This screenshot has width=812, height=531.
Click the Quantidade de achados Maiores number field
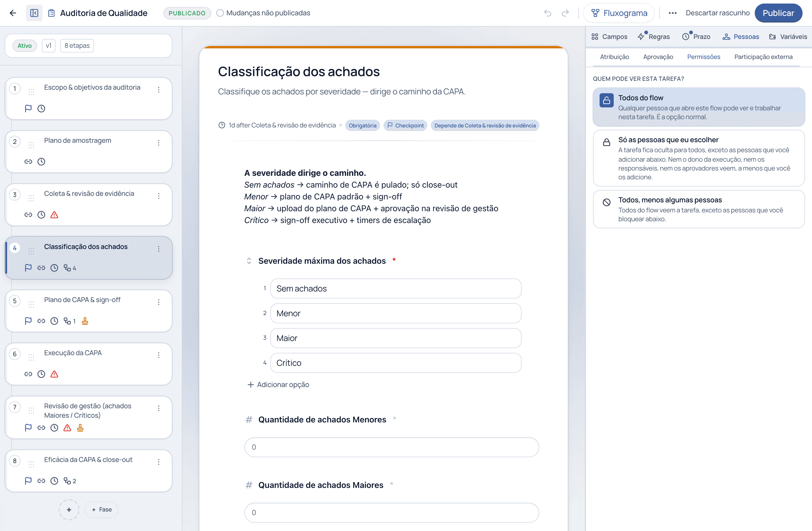[392, 513]
